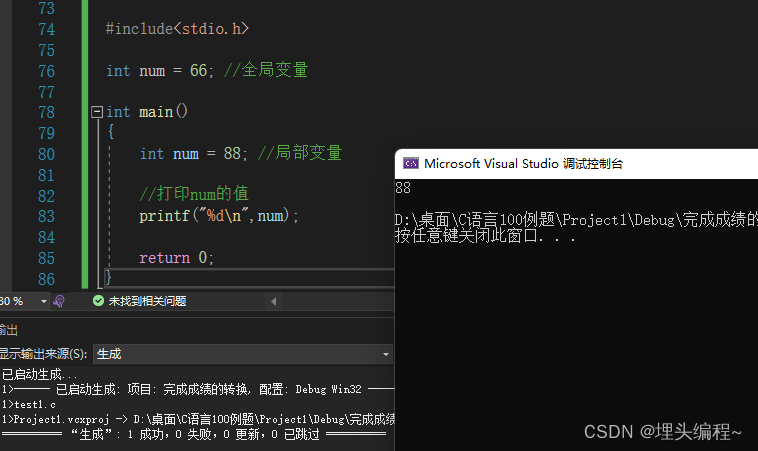Click the build summary '1 成功' line
The height and width of the screenshot is (451, 758).
[x=195, y=435]
